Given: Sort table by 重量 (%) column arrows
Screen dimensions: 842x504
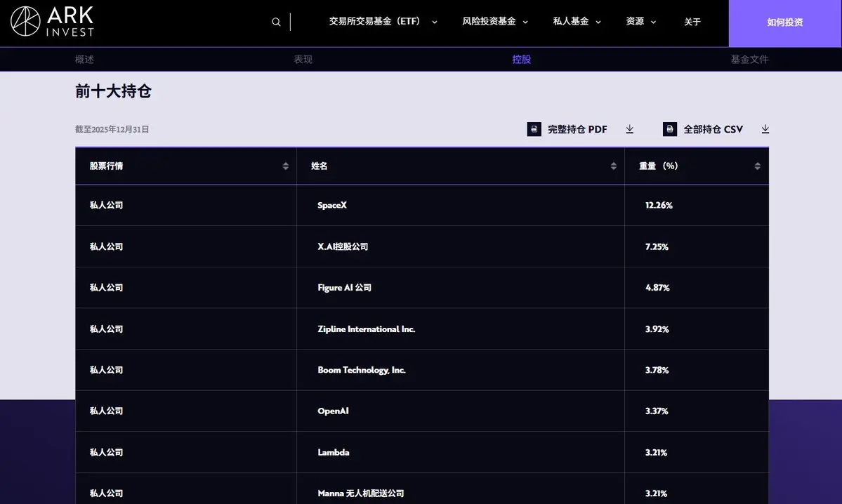Looking at the screenshot, I should pos(757,166).
